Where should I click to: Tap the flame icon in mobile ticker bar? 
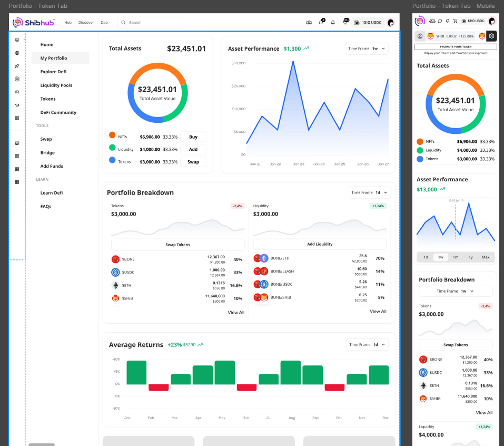(x=420, y=36)
